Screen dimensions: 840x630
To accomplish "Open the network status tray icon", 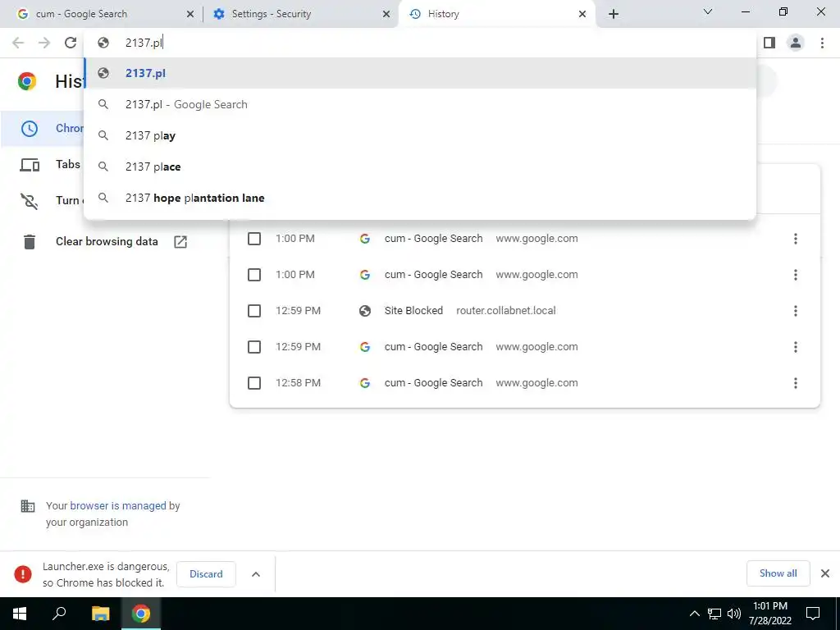I will (714, 614).
